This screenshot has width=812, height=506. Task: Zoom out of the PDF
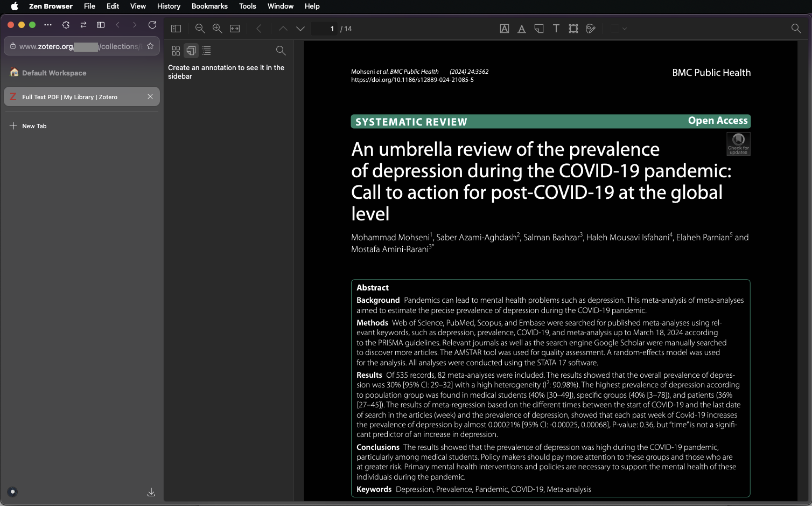[x=200, y=29]
